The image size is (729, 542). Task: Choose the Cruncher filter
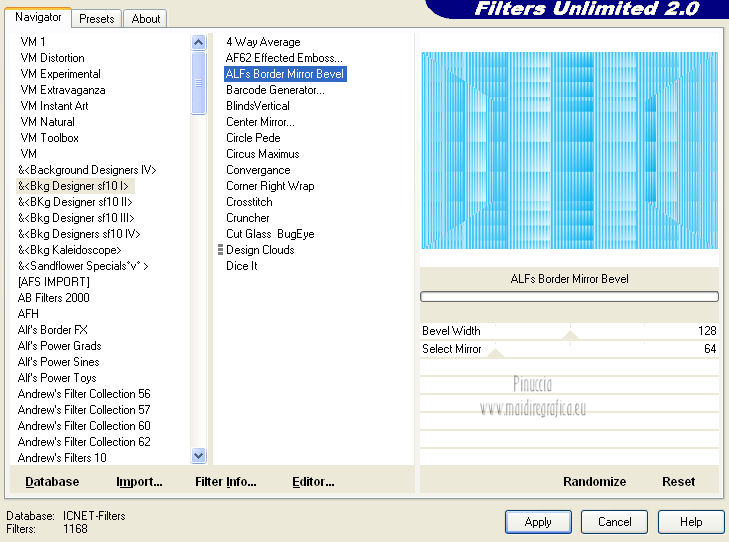point(248,218)
